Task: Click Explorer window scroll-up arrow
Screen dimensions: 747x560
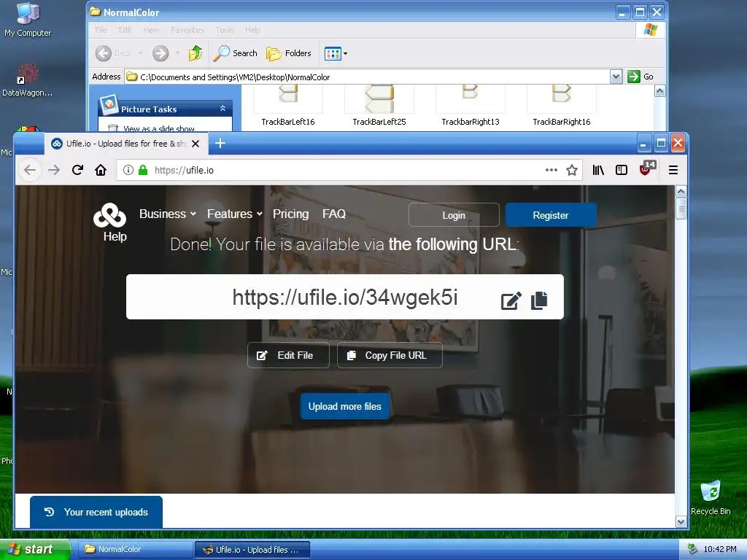Action: point(659,91)
